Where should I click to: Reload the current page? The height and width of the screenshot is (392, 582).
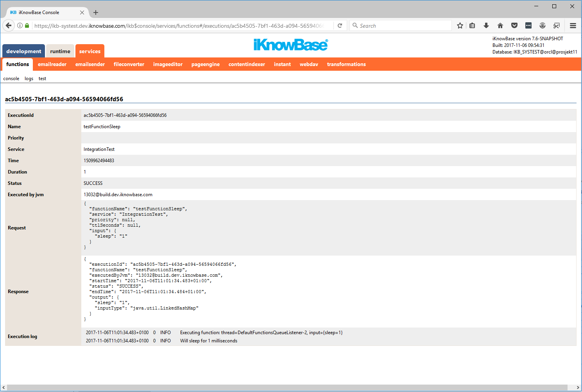[340, 26]
